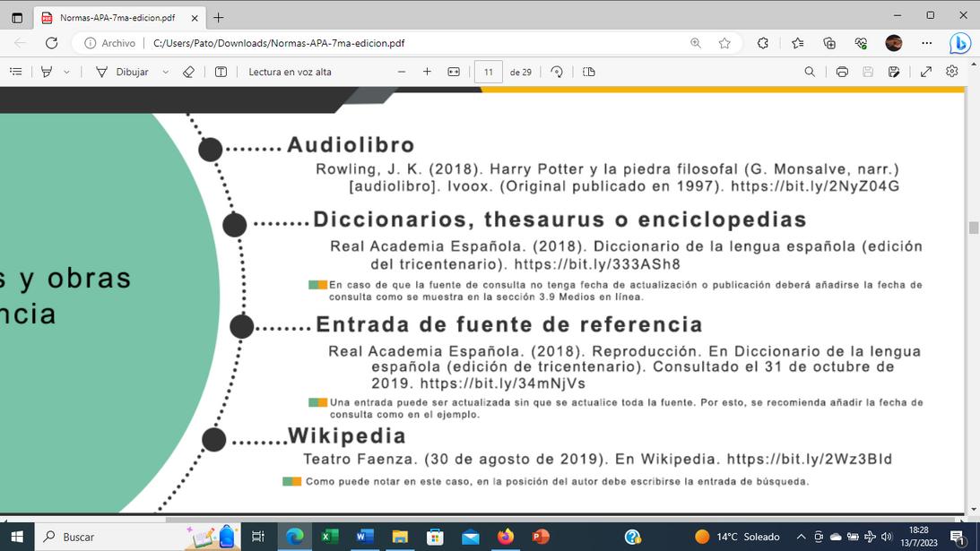Open link https://bit.ly/333ASh8
This screenshot has width=980, height=551.
[x=597, y=264]
